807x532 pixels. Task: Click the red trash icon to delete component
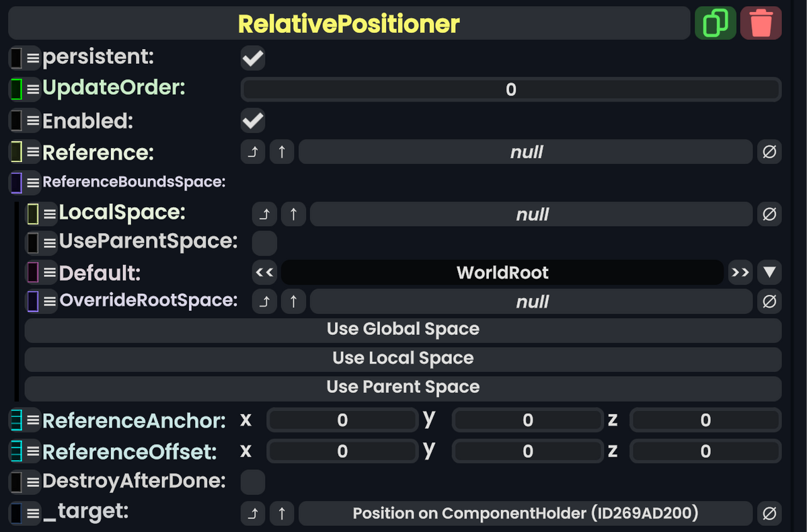coord(761,22)
